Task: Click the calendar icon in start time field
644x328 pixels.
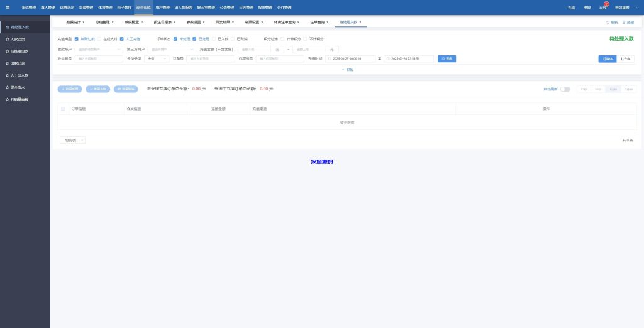Action: pos(329,58)
